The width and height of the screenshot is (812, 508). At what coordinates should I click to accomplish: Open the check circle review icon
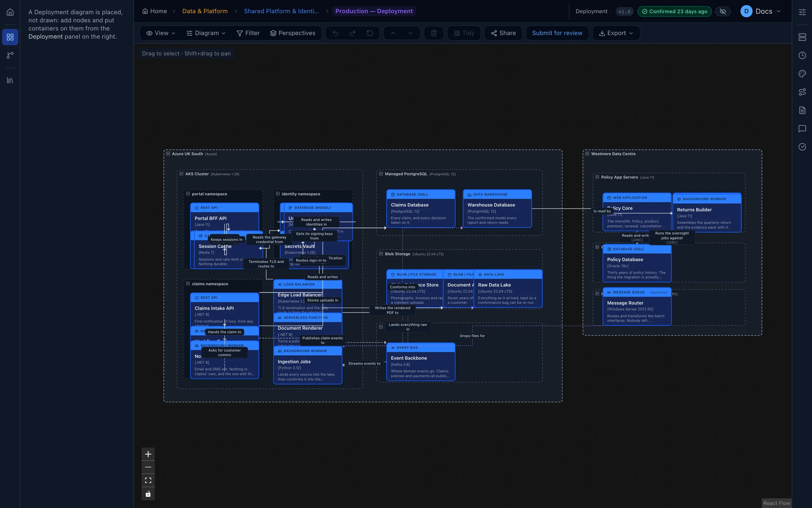(x=802, y=147)
